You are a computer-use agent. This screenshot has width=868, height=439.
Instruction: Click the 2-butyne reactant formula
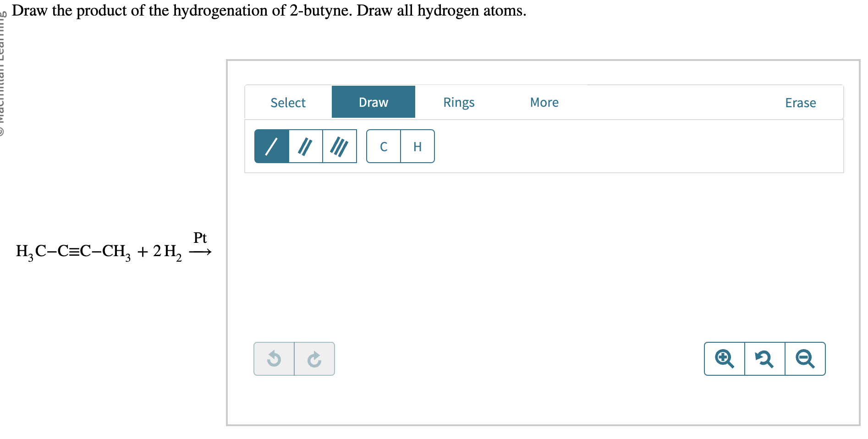73,251
